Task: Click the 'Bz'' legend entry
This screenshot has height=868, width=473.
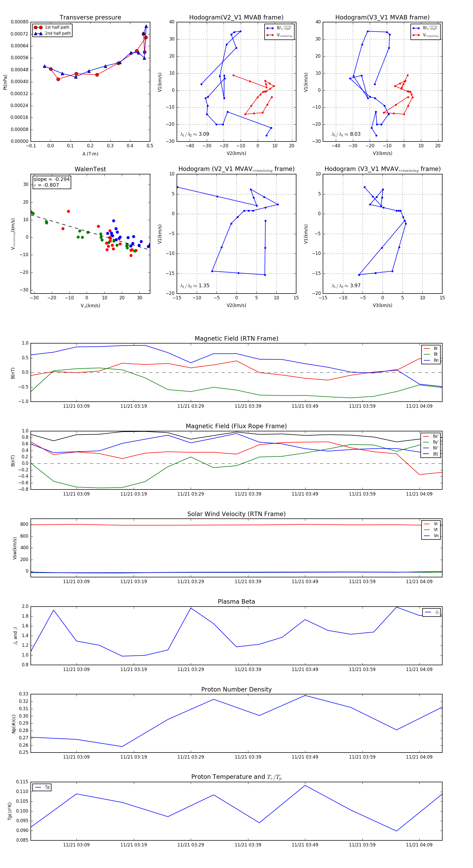Action: pyautogui.click(x=431, y=448)
